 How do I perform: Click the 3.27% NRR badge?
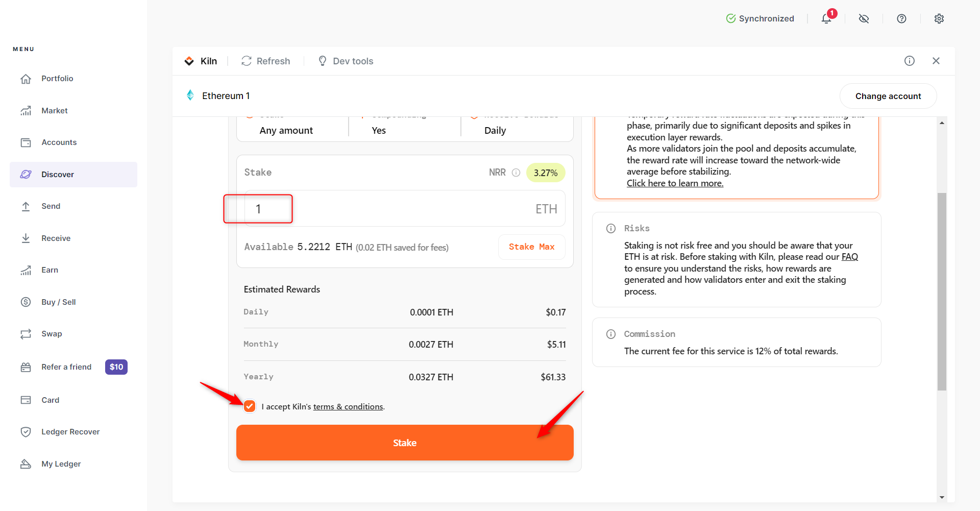click(x=546, y=173)
